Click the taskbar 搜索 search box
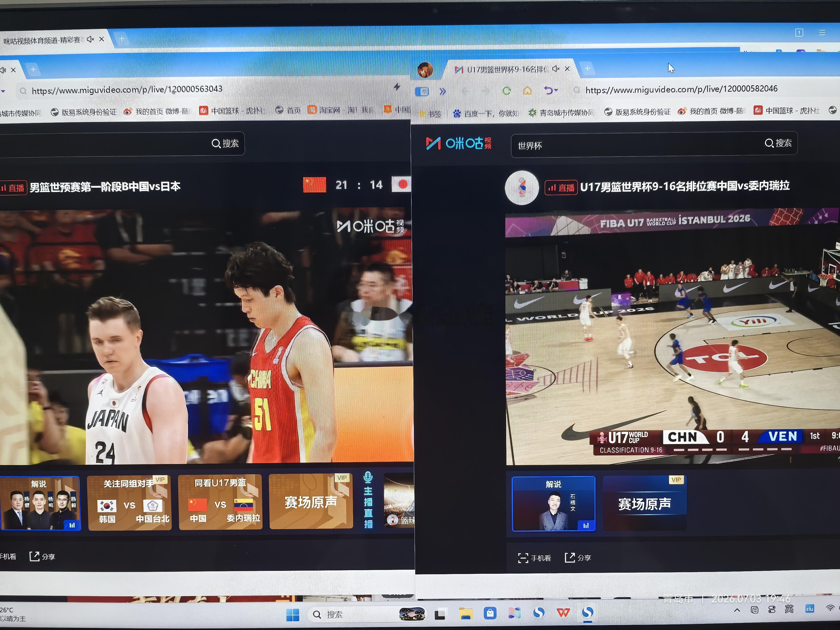Viewport: 840px width, 630px height. point(367,614)
